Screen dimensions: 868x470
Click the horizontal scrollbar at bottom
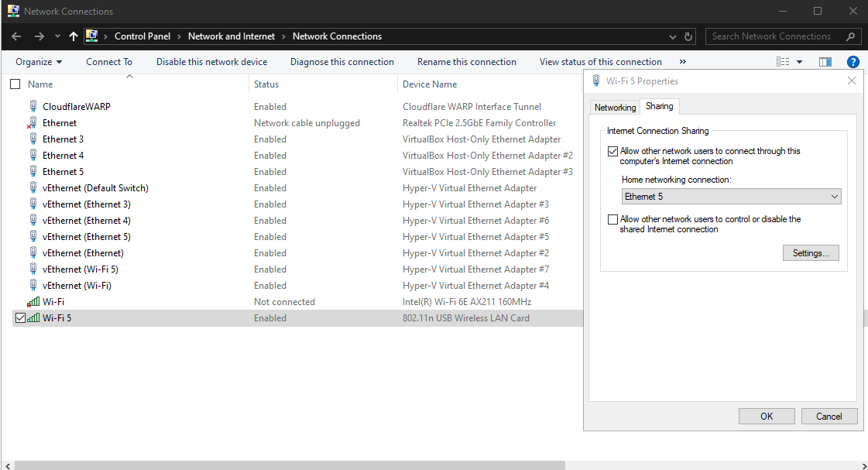tap(290, 465)
